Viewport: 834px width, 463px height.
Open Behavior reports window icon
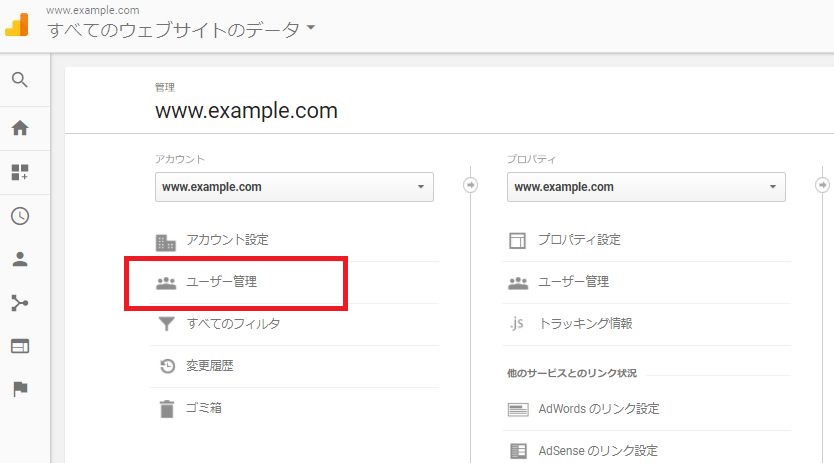click(x=20, y=346)
